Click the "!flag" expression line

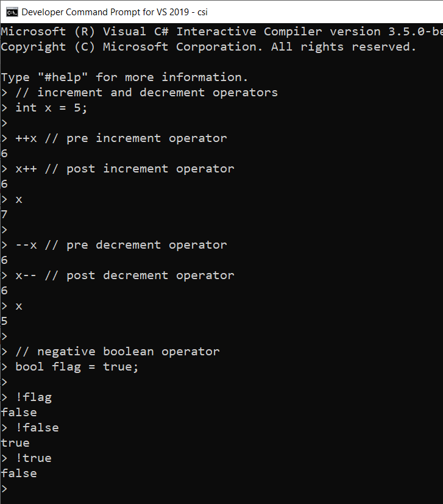34,397
